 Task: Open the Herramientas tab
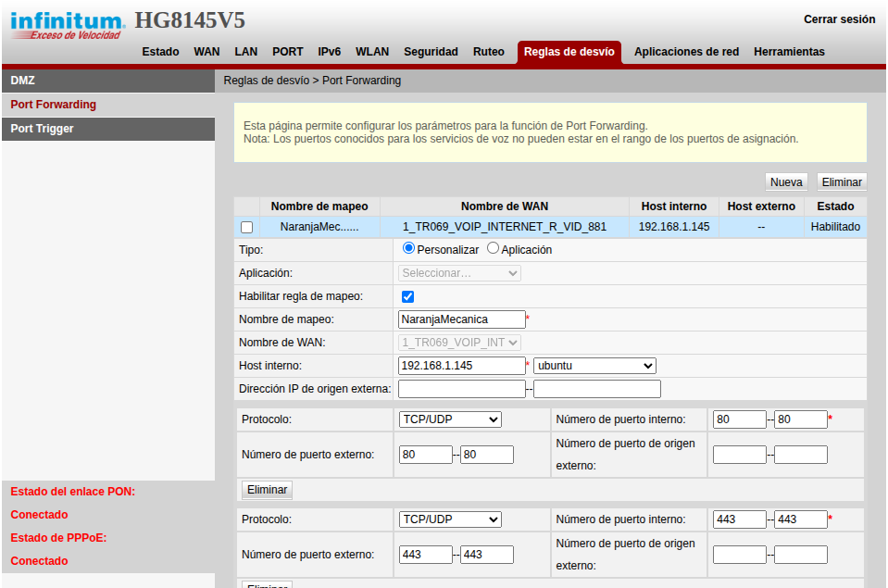coord(789,52)
